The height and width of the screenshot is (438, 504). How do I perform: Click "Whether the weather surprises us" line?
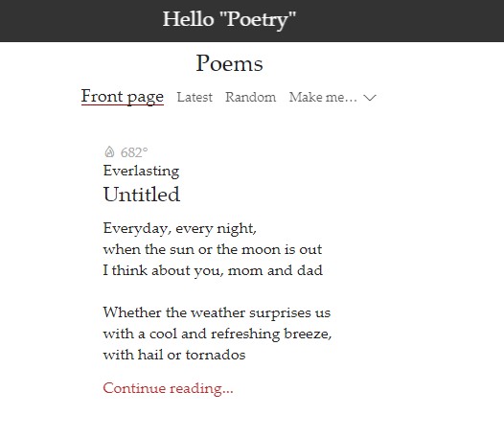point(217,312)
